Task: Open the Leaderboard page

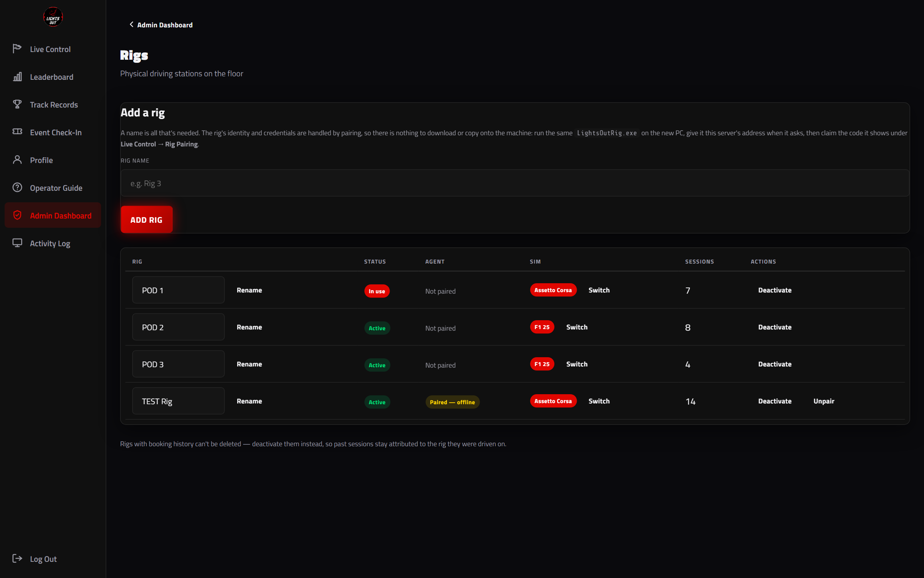Action: point(53,77)
